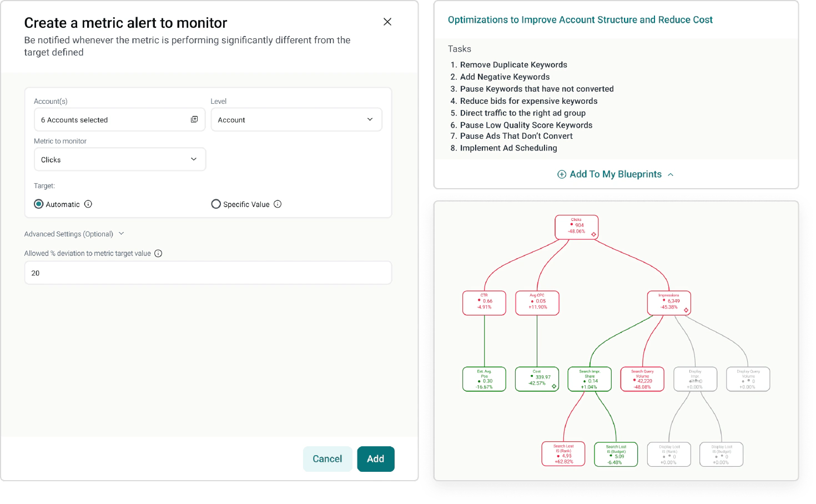Select the Avg CPC node in tree
This screenshot has height=504, width=816.
(x=537, y=303)
